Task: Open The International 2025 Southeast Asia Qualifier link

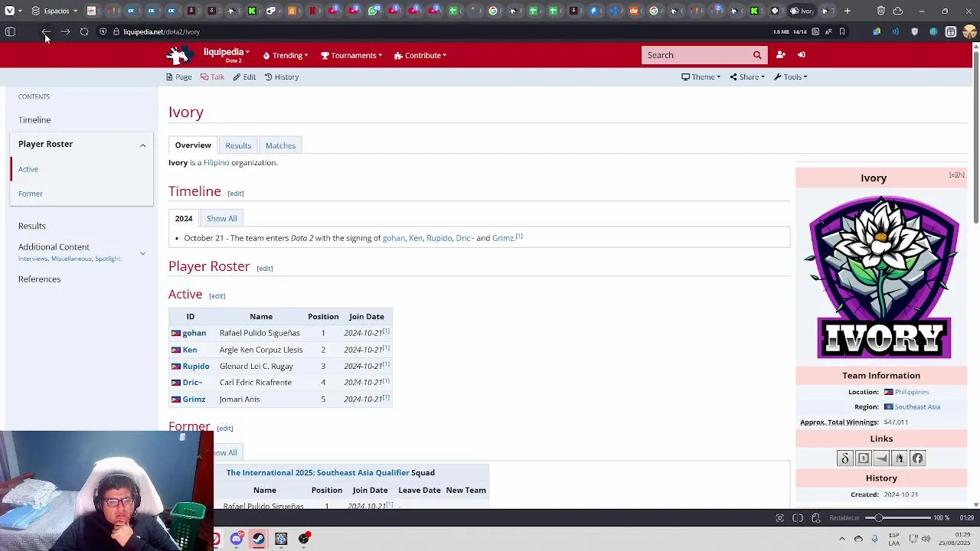Action: click(x=318, y=473)
